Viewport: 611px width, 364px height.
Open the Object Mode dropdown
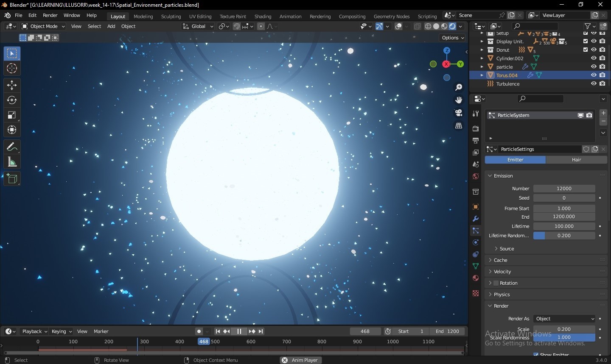tap(43, 26)
